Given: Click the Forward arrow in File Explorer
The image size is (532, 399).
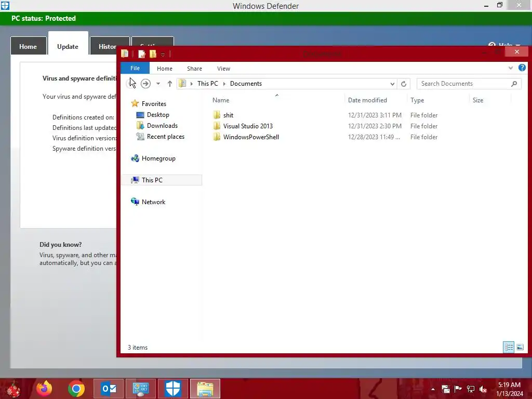Looking at the screenshot, I should pos(145,84).
